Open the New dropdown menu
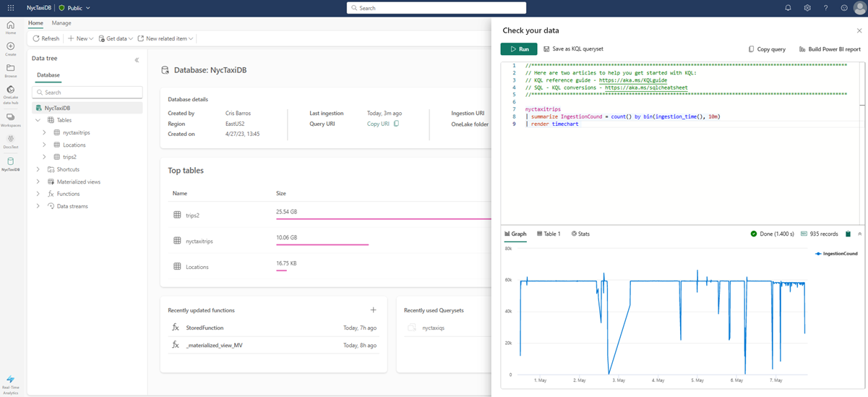Viewport: 868px width, 397px height. (80, 38)
